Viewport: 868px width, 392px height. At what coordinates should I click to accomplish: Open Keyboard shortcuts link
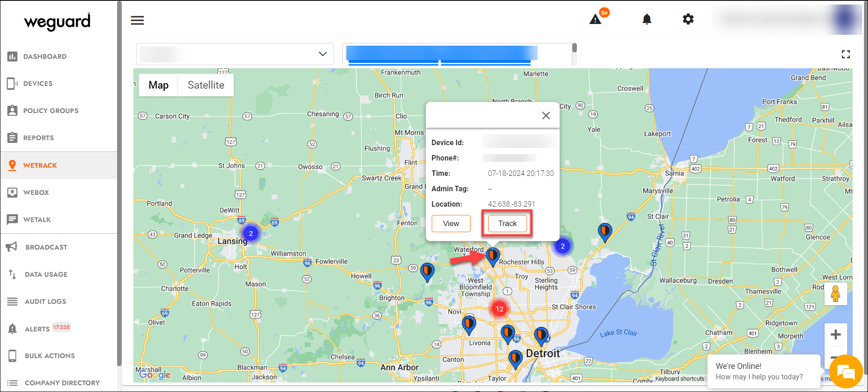[679, 379]
